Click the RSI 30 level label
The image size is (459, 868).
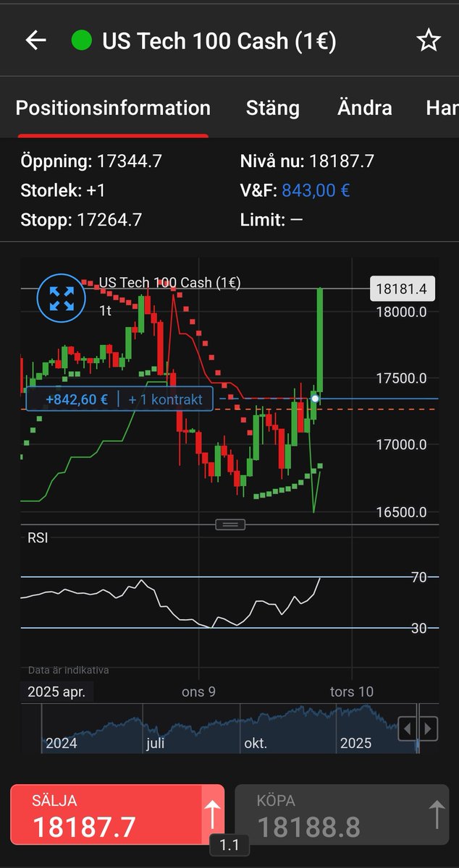coord(418,629)
